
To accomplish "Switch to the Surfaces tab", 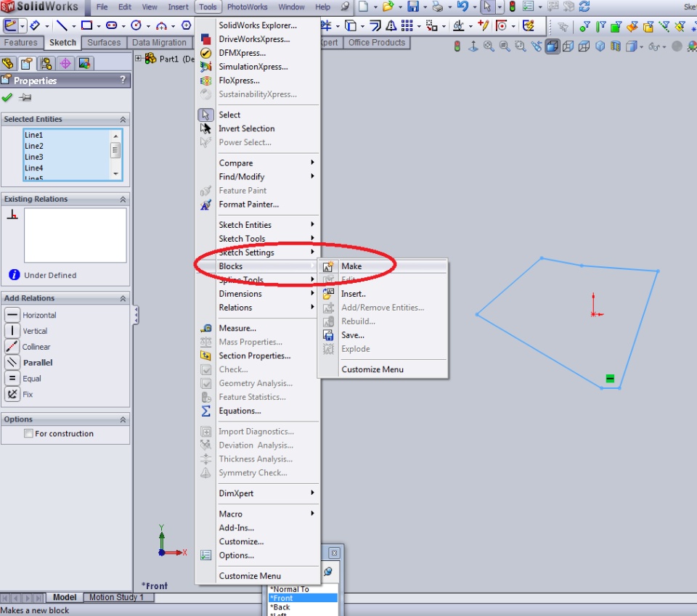I will (104, 43).
